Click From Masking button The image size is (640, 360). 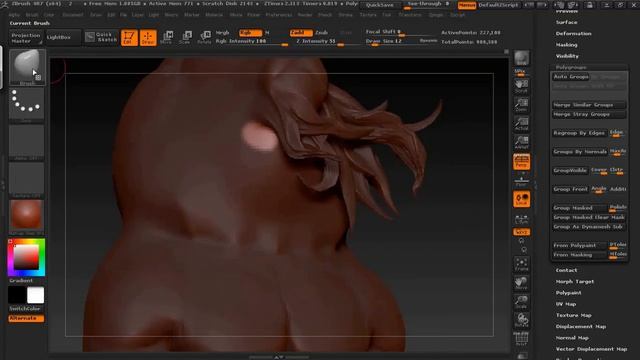(580, 255)
